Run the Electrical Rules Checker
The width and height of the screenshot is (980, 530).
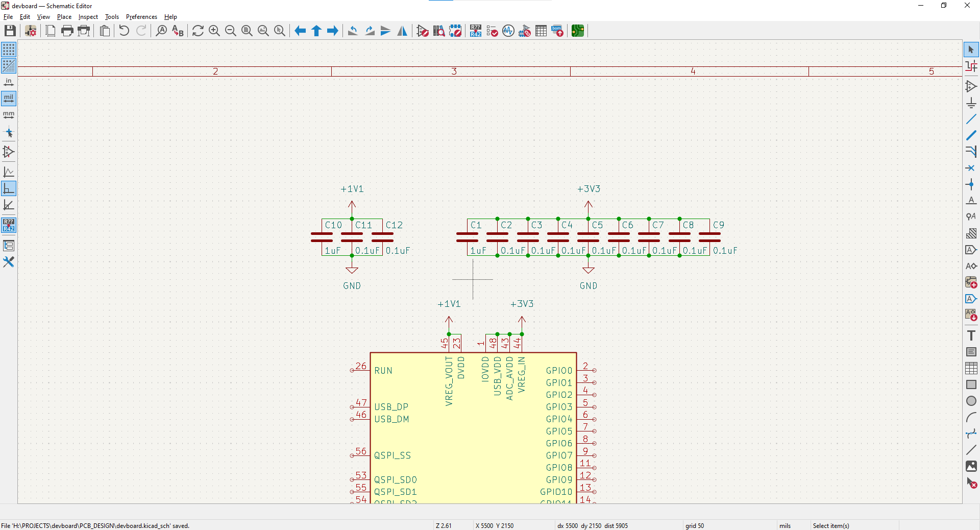coord(492,31)
